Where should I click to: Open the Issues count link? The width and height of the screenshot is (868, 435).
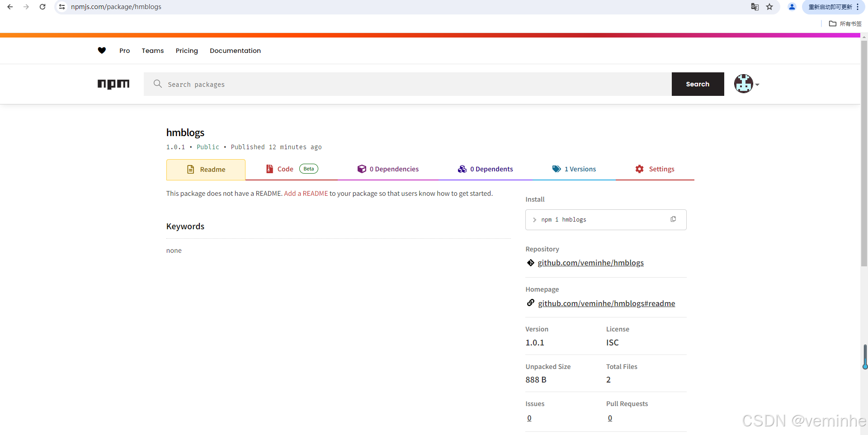coord(529,418)
